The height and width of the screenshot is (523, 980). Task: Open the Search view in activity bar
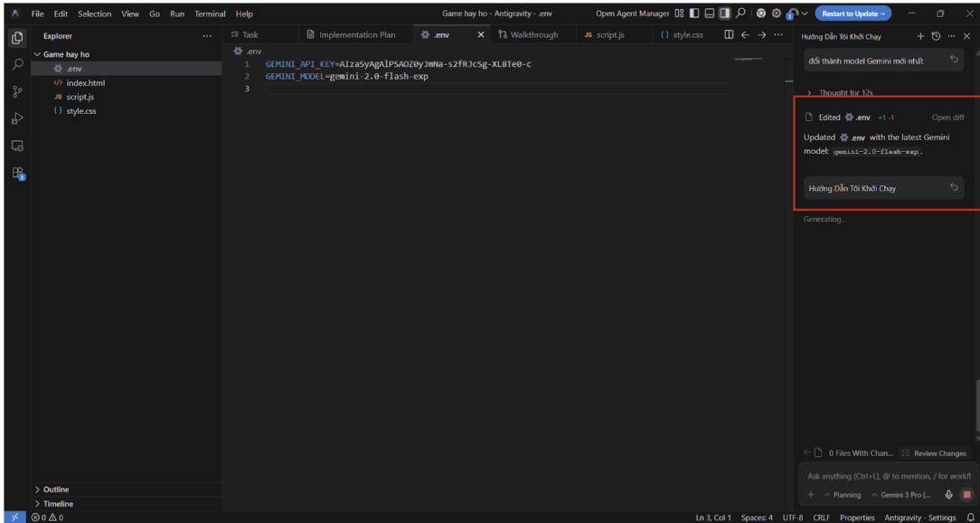(x=17, y=65)
